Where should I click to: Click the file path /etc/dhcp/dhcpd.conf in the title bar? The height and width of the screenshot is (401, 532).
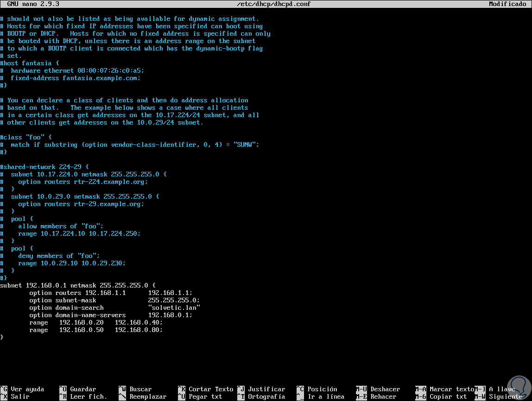click(274, 4)
